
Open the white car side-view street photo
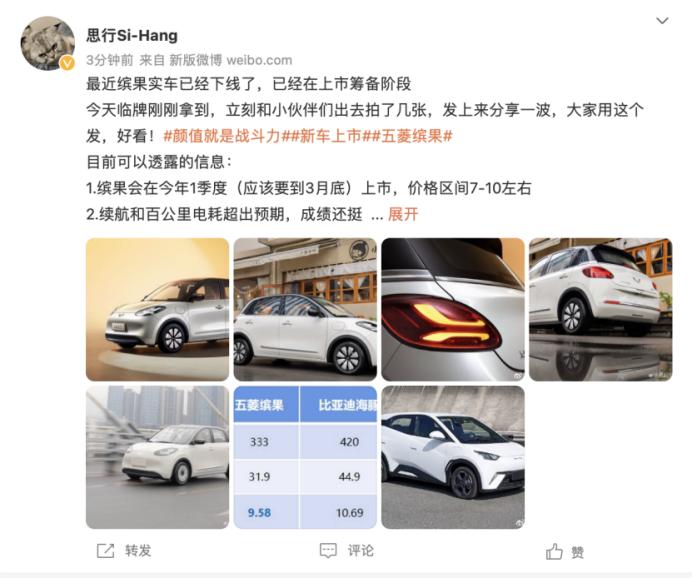(x=305, y=309)
